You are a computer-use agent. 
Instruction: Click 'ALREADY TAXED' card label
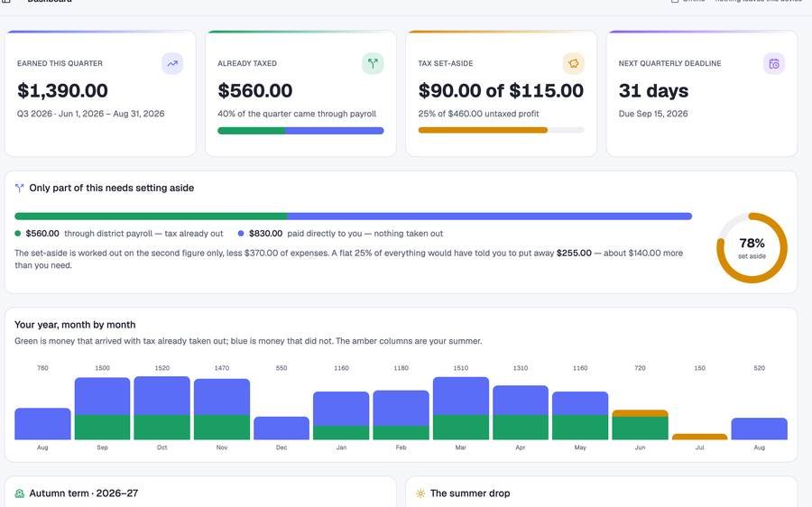(x=247, y=63)
